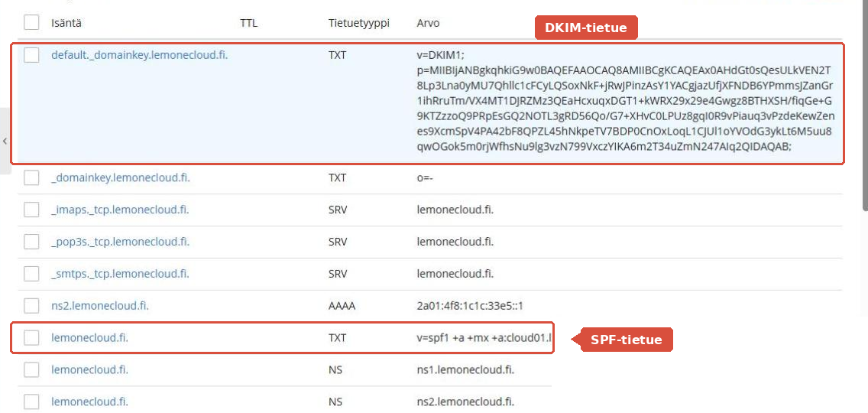Expand the collapsed sidebar with the left-edge arrow

5,141
